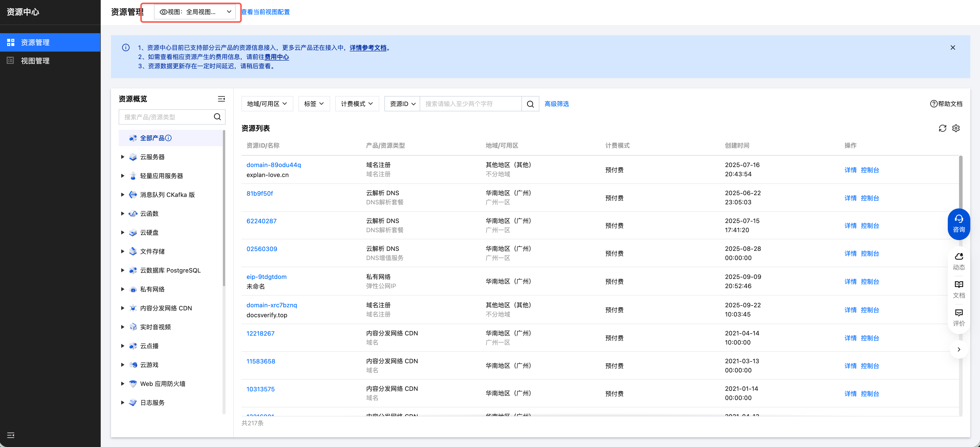Image resolution: width=980 pixels, height=447 pixels.
Task: Select 资源管理 in the left sidebar
Action: tap(35, 43)
